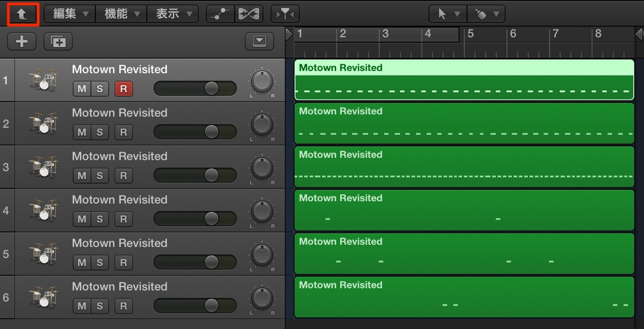Click track 2 pan knob
This screenshot has width=644, height=329.
[262, 125]
